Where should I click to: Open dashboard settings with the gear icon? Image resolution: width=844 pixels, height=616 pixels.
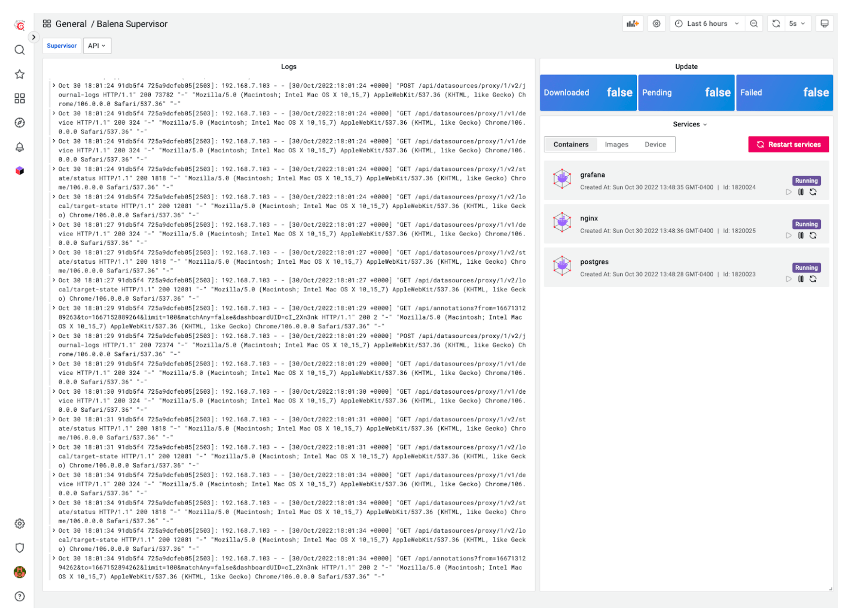coord(656,24)
